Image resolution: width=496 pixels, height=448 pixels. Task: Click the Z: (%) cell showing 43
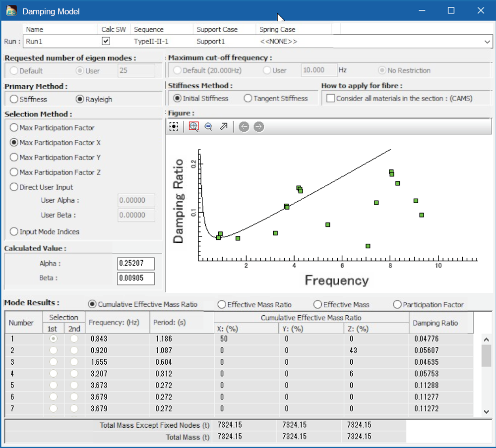[x=376, y=350]
